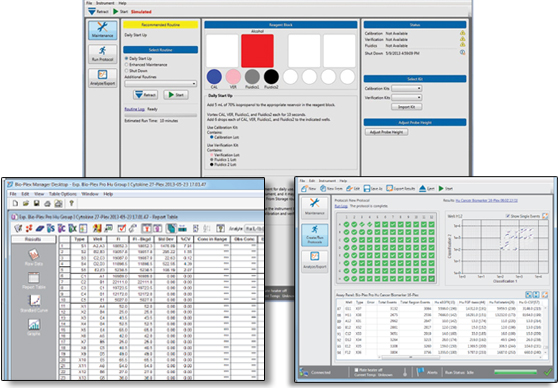Click the test tube C icon in Report Table toolbar
This screenshot has height=388, width=558.
62,228
